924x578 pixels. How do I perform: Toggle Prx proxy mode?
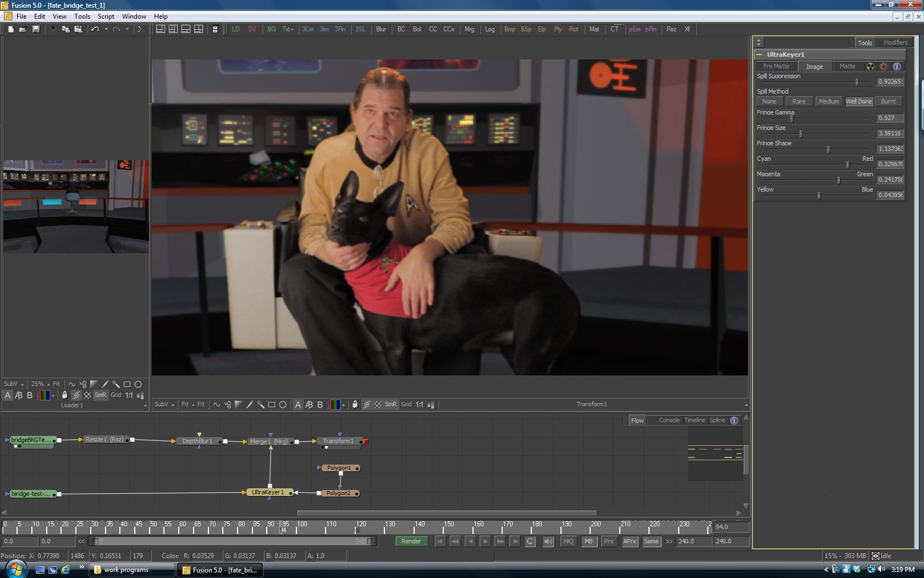(609, 542)
